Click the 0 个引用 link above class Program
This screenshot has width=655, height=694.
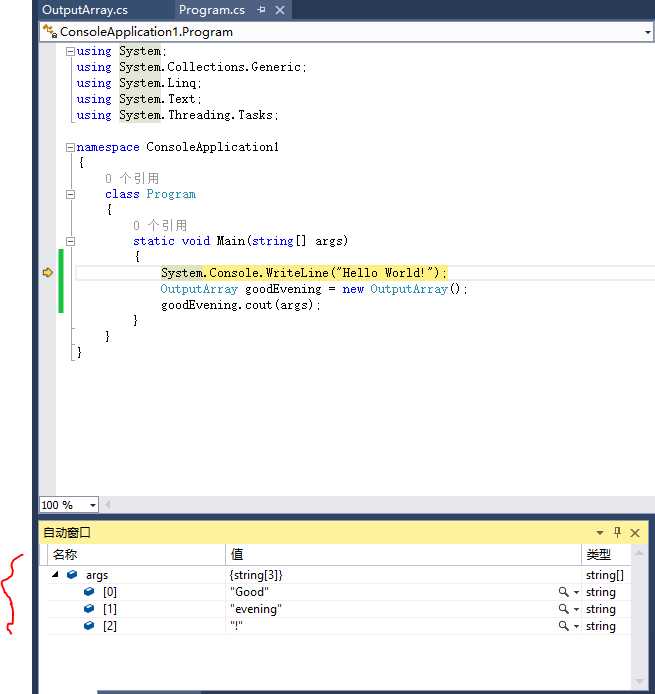(x=132, y=178)
